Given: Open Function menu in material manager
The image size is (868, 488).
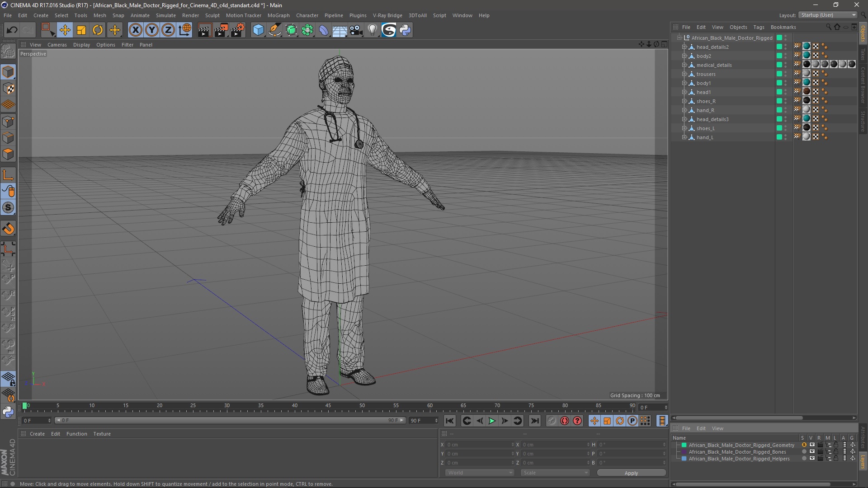Looking at the screenshot, I should [x=76, y=434].
